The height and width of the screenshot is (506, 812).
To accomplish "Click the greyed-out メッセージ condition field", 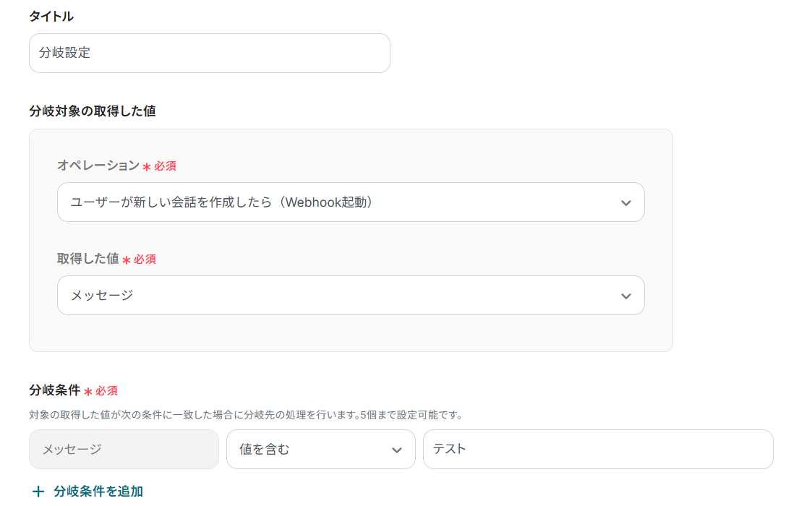I will (x=124, y=450).
